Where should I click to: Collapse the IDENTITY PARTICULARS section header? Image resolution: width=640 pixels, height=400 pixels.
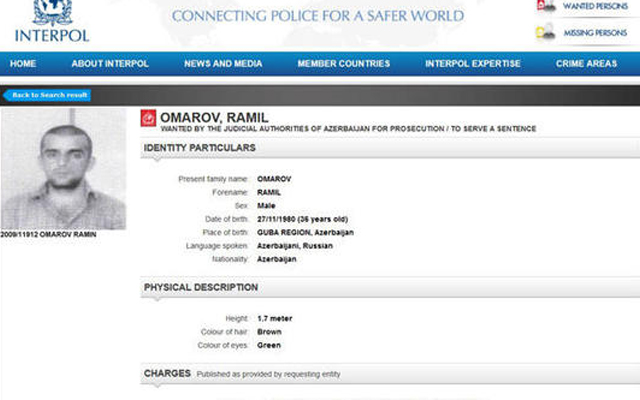tap(390, 148)
